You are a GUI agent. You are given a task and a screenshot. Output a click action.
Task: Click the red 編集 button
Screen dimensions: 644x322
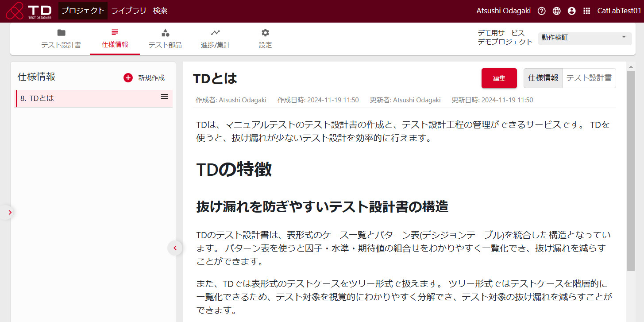click(499, 78)
